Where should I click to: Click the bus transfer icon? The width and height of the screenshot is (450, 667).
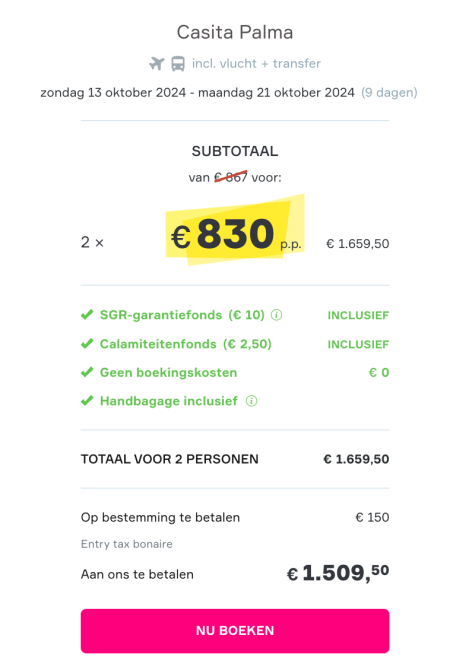(178, 64)
